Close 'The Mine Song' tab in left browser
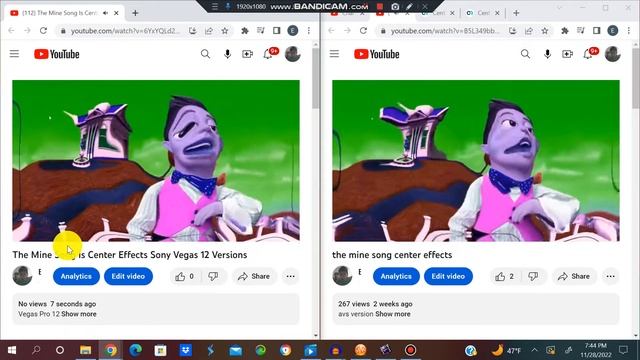This screenshot has height=360, width=640. pyautogui.click(x=116, y=13)
